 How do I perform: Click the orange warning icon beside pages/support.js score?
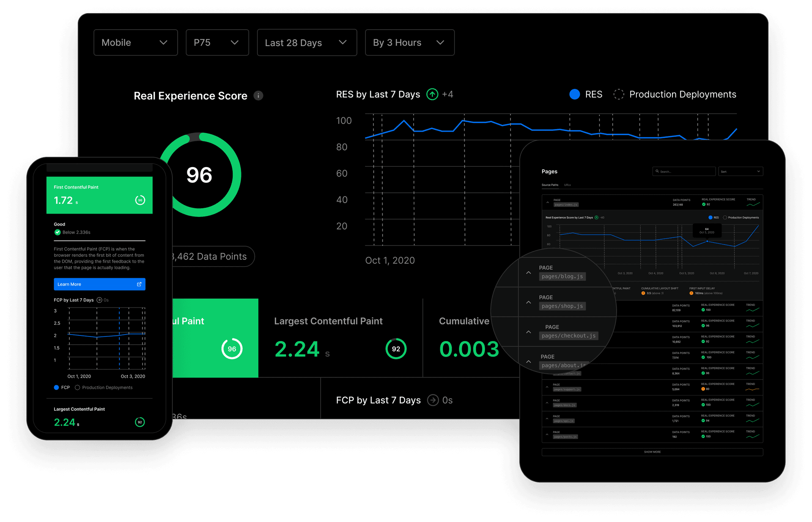703,388
